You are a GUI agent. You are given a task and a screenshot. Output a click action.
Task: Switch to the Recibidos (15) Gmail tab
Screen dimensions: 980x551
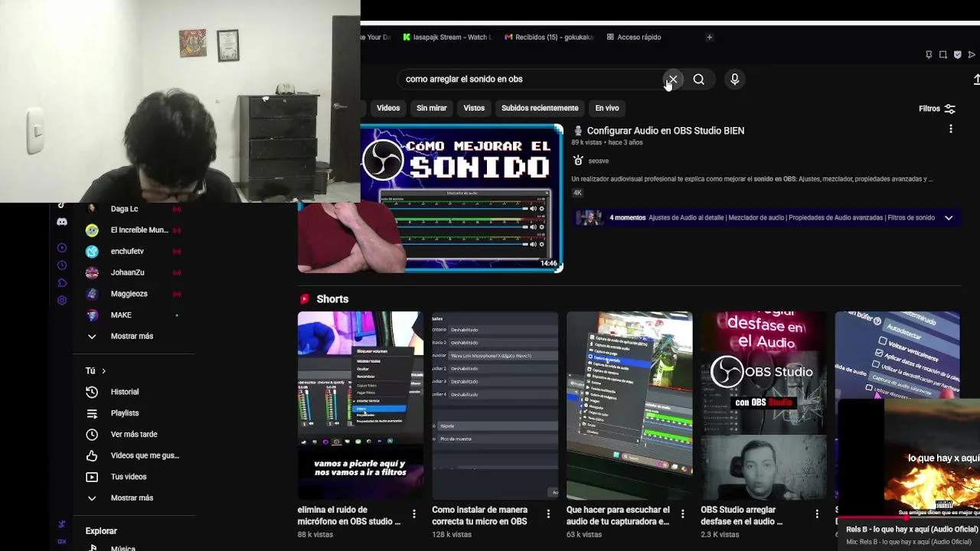click(549, 37)
